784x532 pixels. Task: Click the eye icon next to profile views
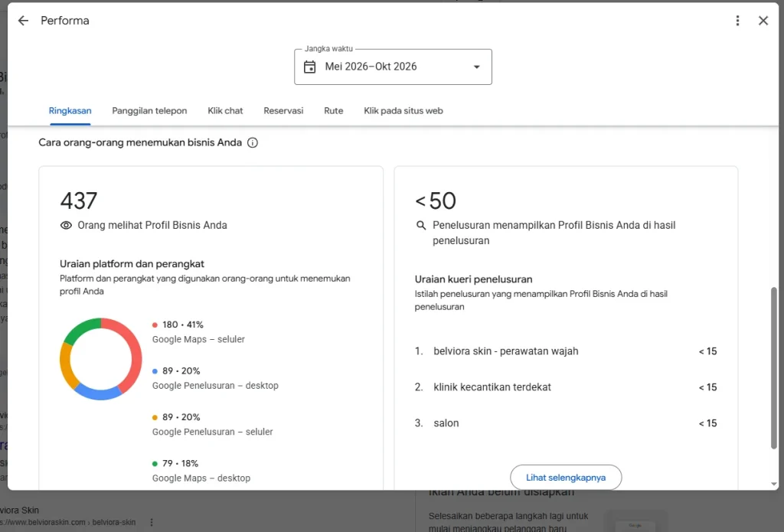(x=66, y=226)
